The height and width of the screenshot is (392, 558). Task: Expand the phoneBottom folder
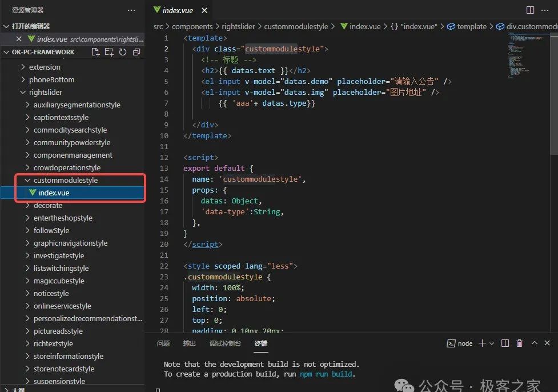pyautogui.click(x=23, y=79)
